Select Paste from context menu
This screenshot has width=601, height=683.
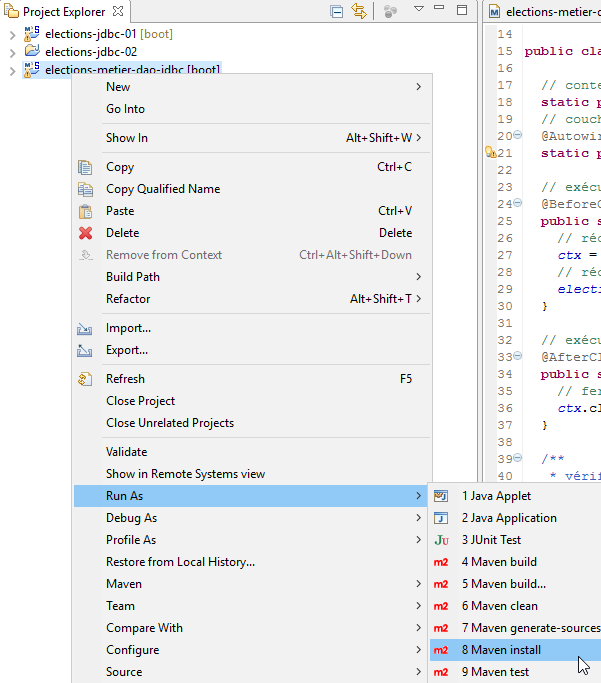pyautogui.click(x=120, y=211)
